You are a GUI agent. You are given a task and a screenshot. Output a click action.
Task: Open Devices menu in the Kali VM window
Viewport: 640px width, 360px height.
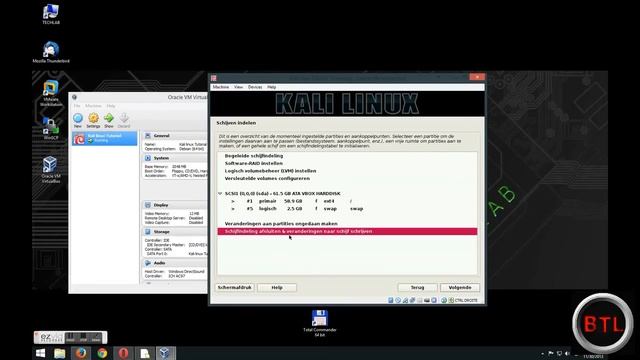pyautogui.click(x=255, y=87)
